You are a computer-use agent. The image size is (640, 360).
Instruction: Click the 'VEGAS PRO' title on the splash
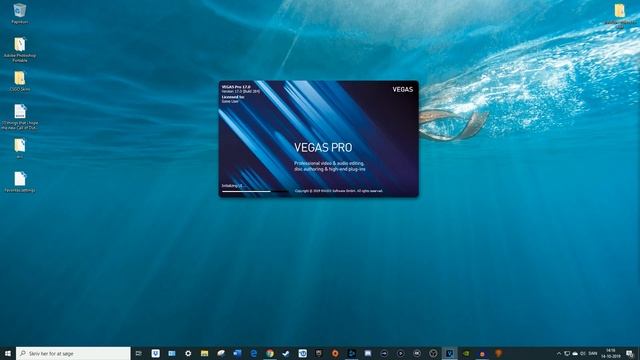pyautogui.click(x=323, y=148)
